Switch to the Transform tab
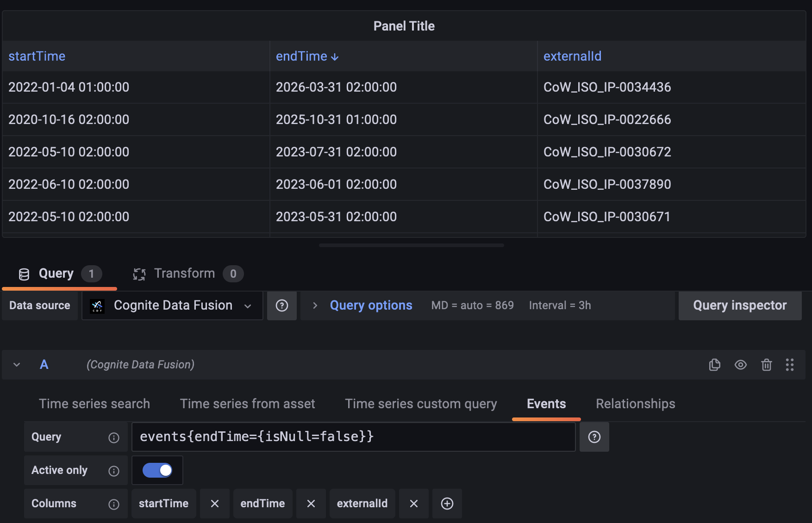The height and width of the screenshot is (523, 812). [185, 274]
